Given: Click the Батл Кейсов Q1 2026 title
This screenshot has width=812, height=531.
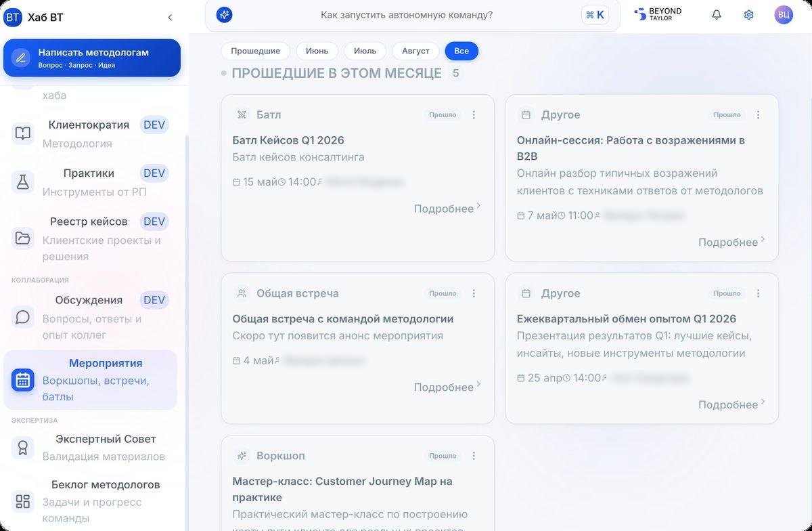Looking at the screenshot, I should [x=288, y=140].
